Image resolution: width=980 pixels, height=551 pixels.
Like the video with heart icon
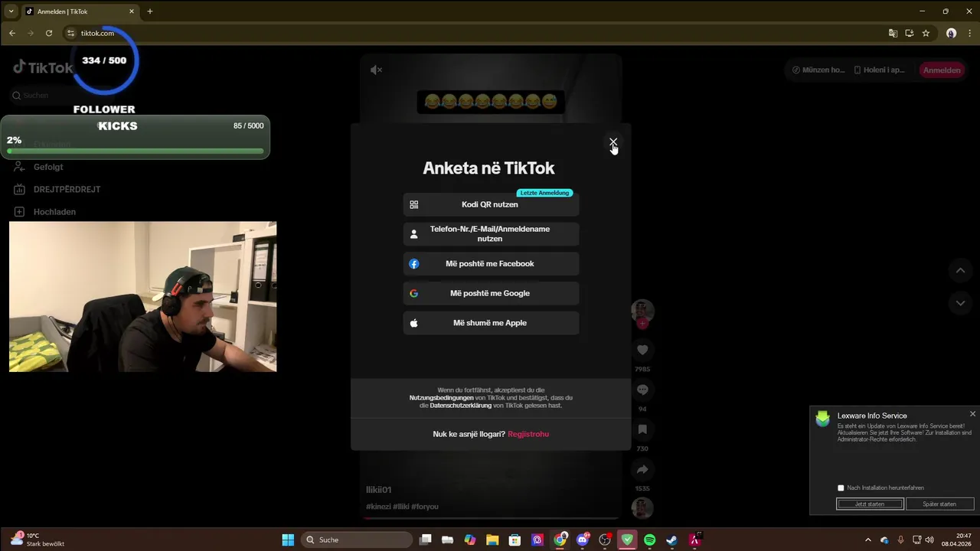(642, 350)
